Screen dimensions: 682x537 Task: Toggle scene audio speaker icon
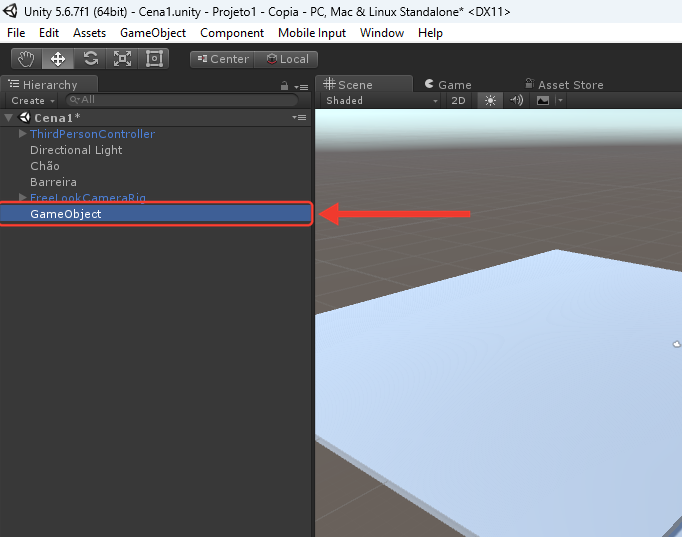click(516, 100)
